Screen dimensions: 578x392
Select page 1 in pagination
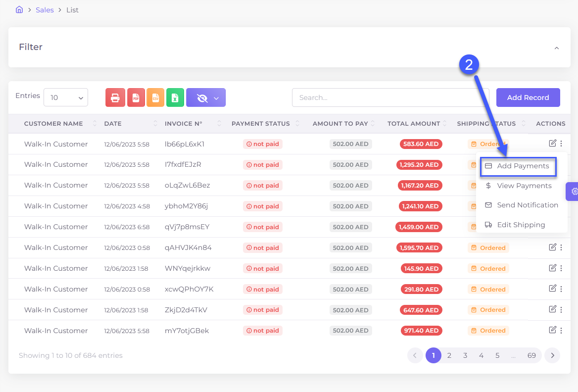click(433, 355)
